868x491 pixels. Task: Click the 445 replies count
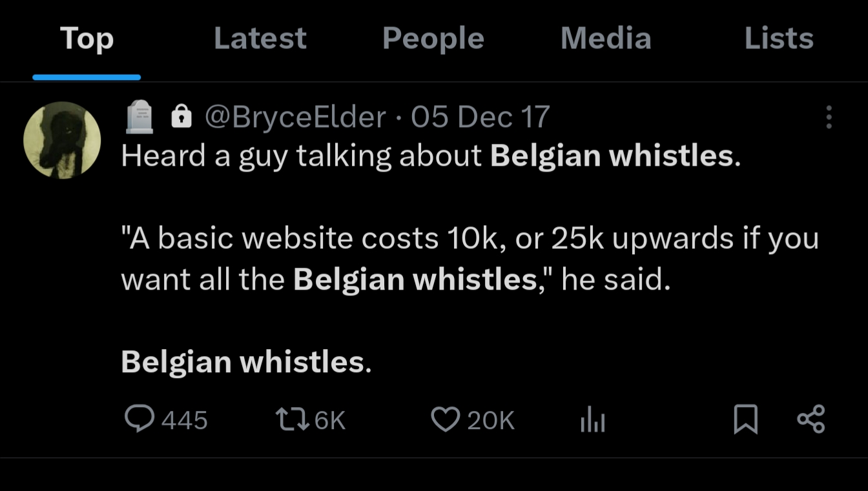(184, 421)
